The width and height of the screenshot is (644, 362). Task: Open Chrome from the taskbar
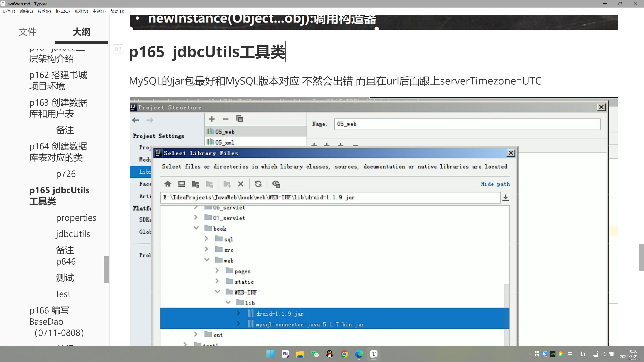point(344,354)
